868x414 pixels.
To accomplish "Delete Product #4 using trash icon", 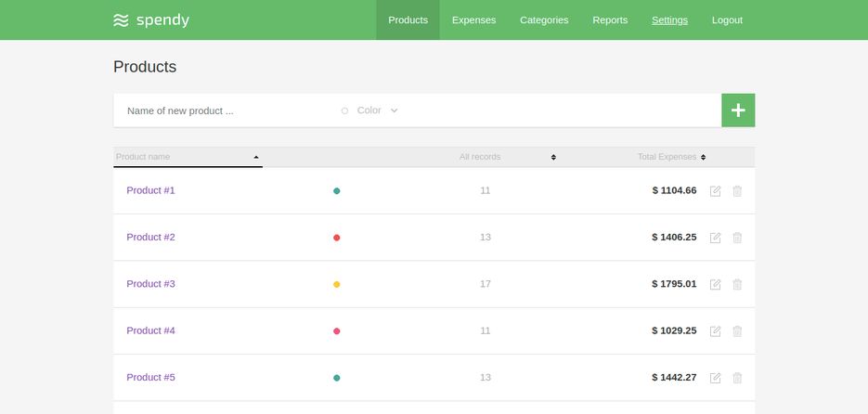I will pos(737,331).
